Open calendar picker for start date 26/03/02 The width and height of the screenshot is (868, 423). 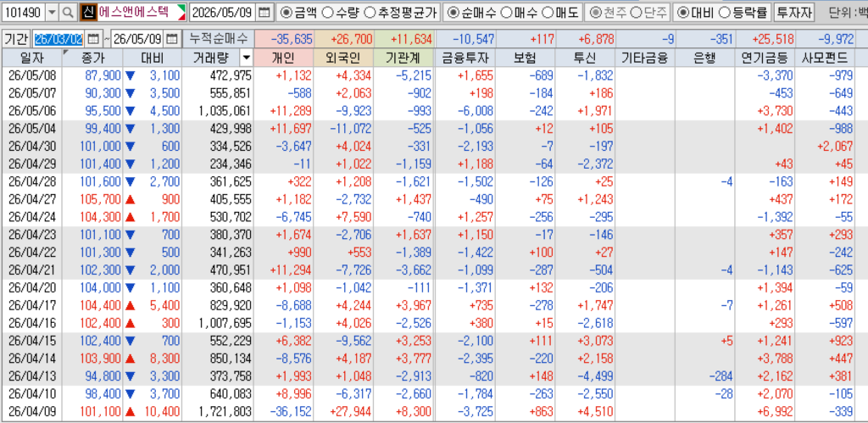[x=93, y=39]
